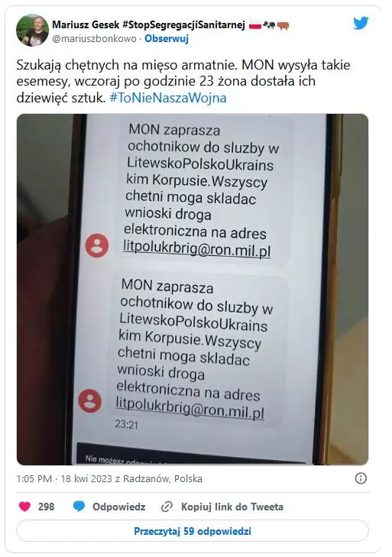
Task: Open the #ToNieNaszaWojna hashtag
Action: pyautogui.click(x=168, y=98)
